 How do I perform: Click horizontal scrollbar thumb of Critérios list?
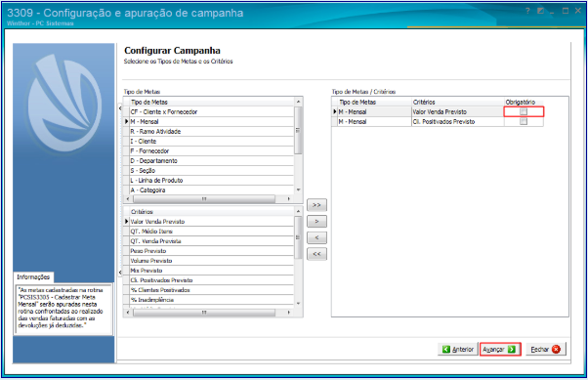coord(204,312)
